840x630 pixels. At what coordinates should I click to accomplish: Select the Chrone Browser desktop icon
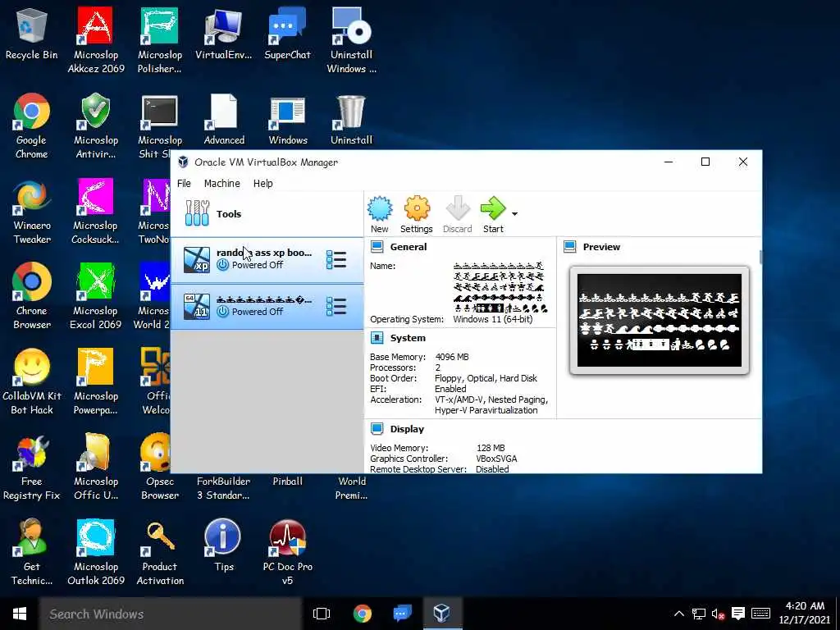(32, 296)
